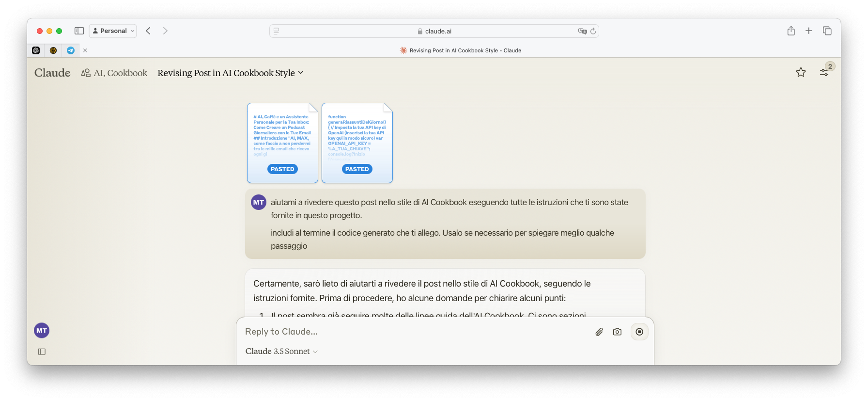Show tab overview
Screen dimensions: 868x401
click(x=827, y=31)
